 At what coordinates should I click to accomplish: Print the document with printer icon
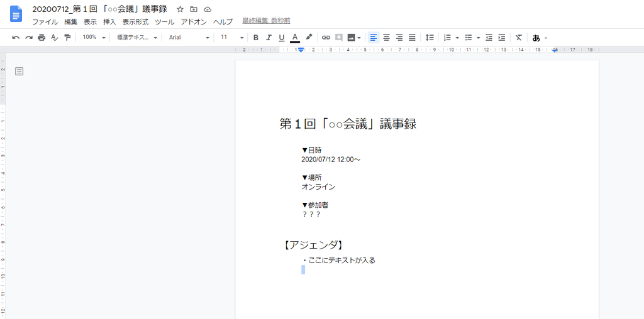tap(42, 38)
